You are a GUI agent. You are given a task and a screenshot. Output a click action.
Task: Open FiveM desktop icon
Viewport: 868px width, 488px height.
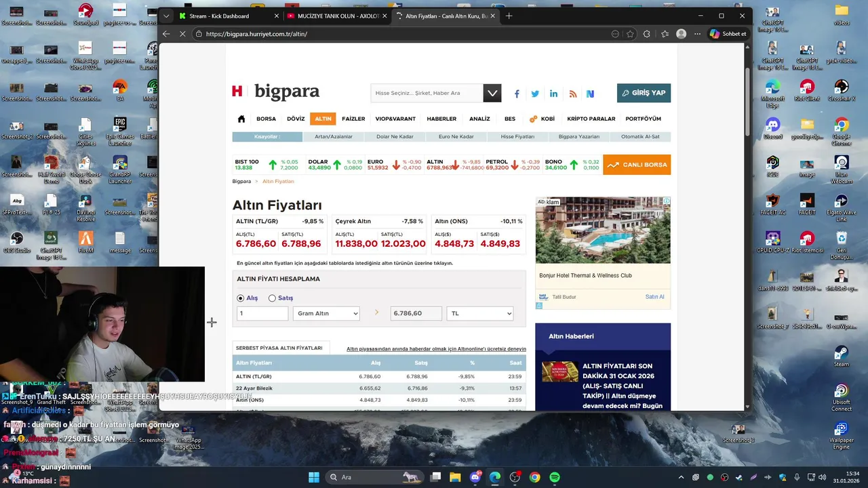[x=85, y=242]
